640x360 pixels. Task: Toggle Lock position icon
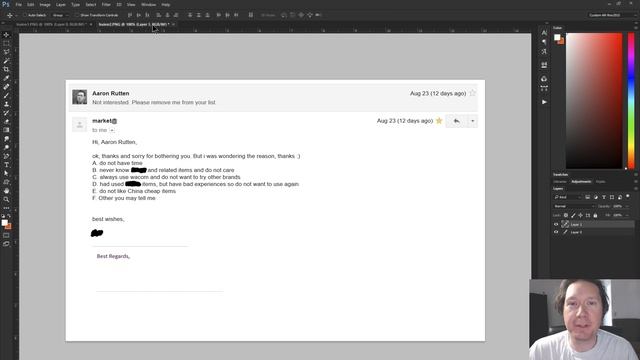click(x=580, y=215)
